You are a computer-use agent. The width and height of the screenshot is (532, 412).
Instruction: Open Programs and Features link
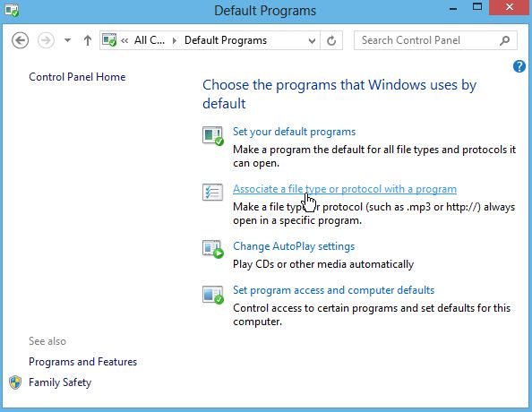point(82,362)
